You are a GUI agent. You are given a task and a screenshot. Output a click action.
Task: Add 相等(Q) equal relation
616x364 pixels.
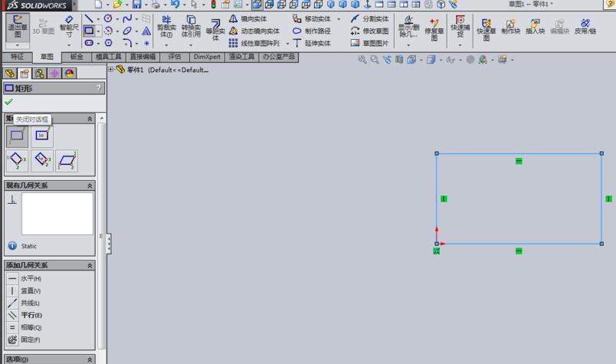(25, 327)
